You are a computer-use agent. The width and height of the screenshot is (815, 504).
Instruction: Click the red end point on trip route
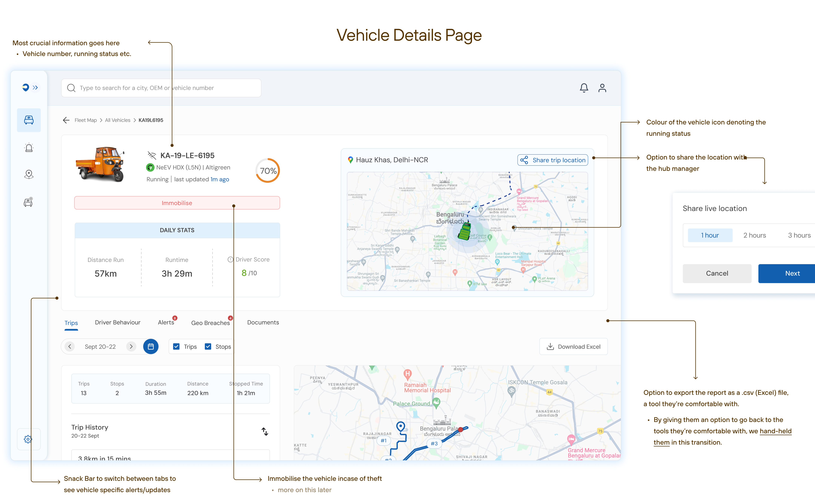(461, 429)
